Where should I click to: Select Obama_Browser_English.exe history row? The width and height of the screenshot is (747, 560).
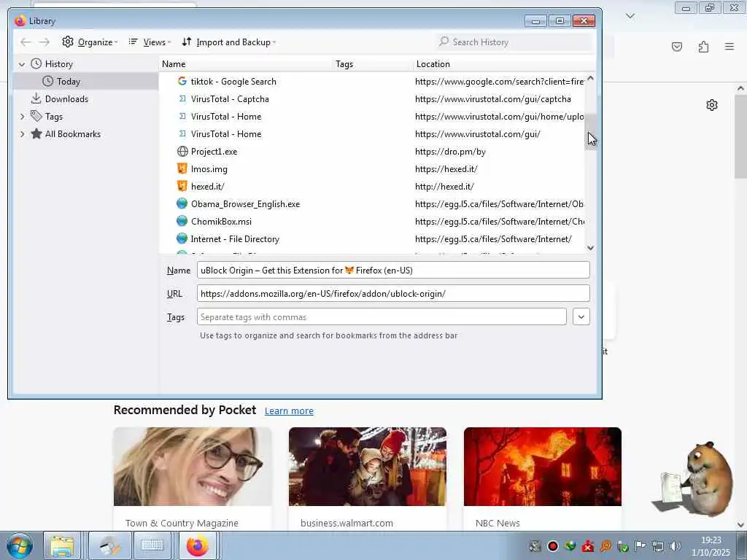click(371, 204)
